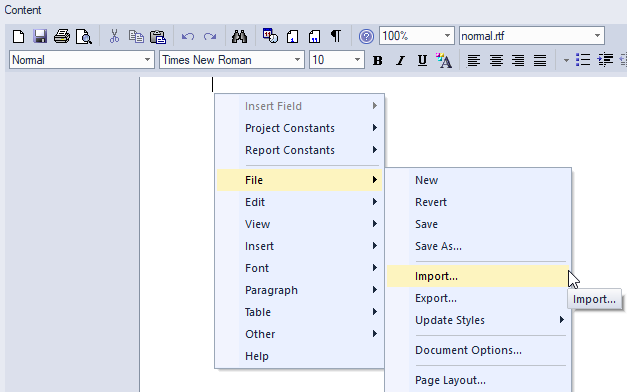Align text left
Viewport: 627px width, 392px height.
[x=474, y=60]
